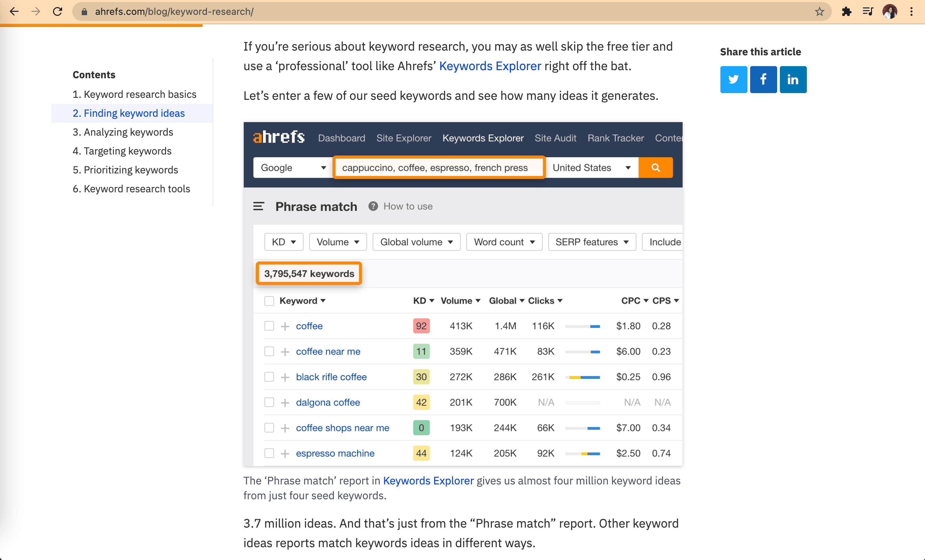Open the Include filter button

click(x=663, y=242)
